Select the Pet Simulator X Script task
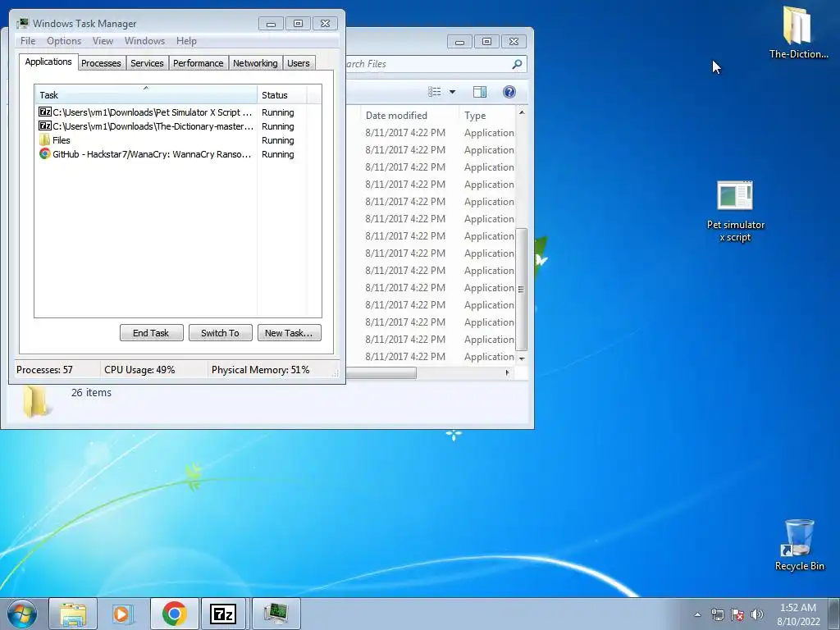840x630 pixels. pyautogui.click(x=178, y=112)
